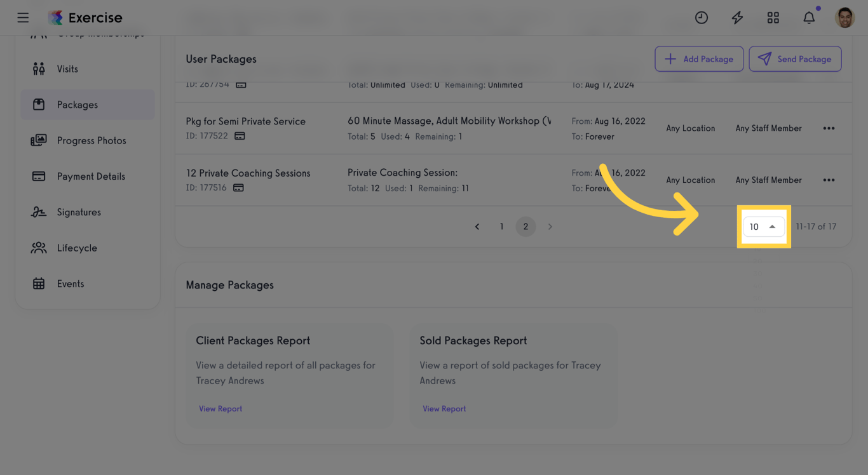Open the recent history clock icon
868x475 pixels.
click(x=702, y=18)
